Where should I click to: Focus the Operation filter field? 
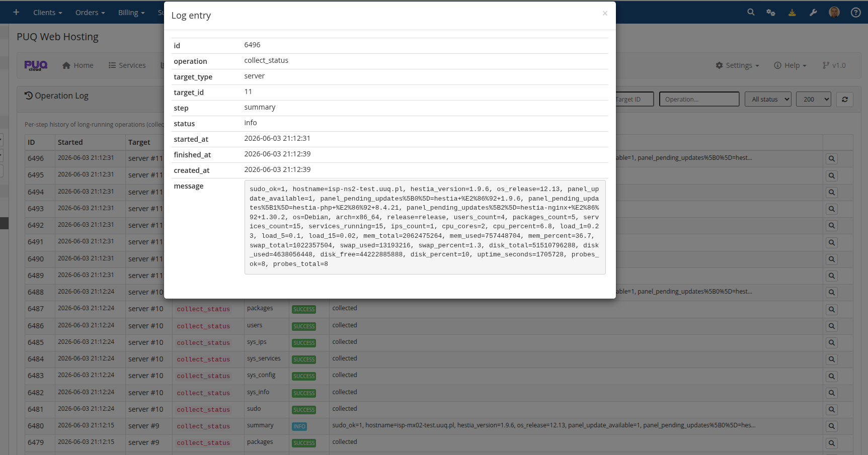tap(699, 99)
